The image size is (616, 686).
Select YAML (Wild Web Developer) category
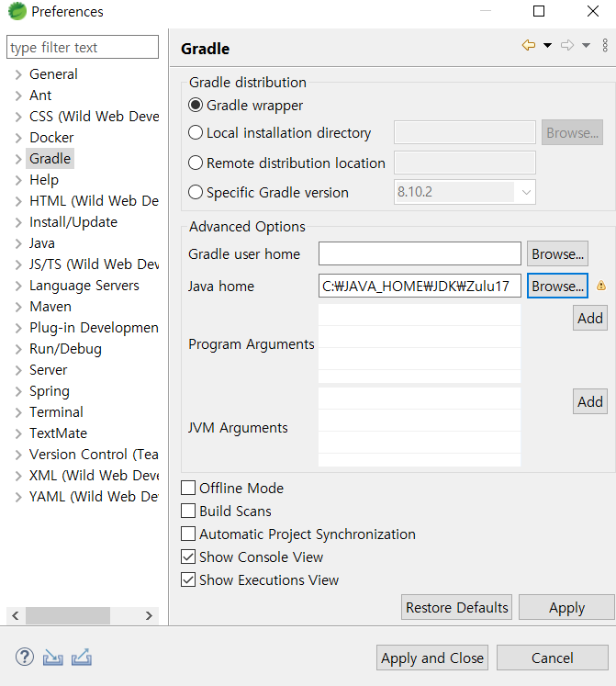(94, 497)
